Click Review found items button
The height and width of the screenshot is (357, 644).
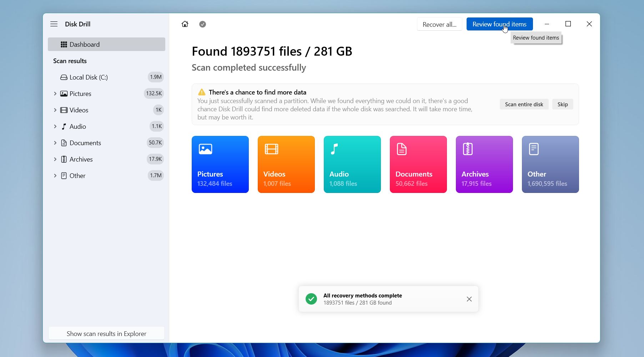pyautogui.click(x=499, y=24)
